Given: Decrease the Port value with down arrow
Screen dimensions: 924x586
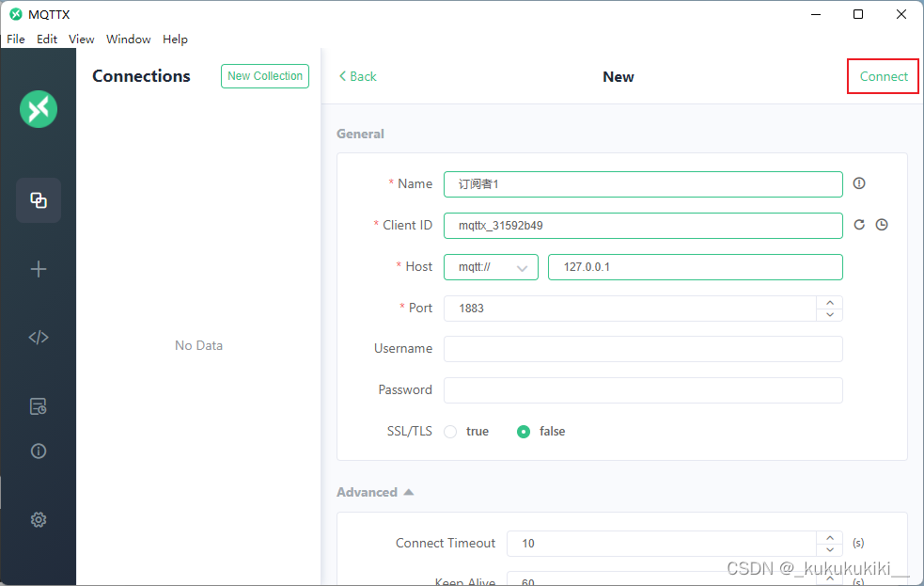Looking at the screenshot, I should point(830,315).
